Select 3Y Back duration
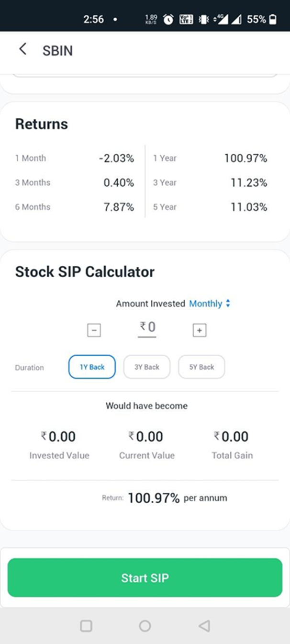 click(146, 367)
